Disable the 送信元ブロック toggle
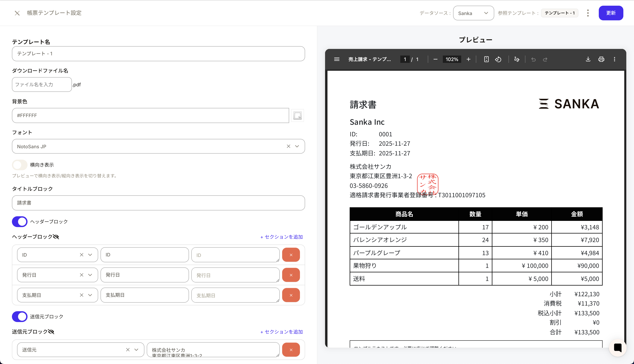Viewport: 634px width, 364px height. (x=19, y=317)
